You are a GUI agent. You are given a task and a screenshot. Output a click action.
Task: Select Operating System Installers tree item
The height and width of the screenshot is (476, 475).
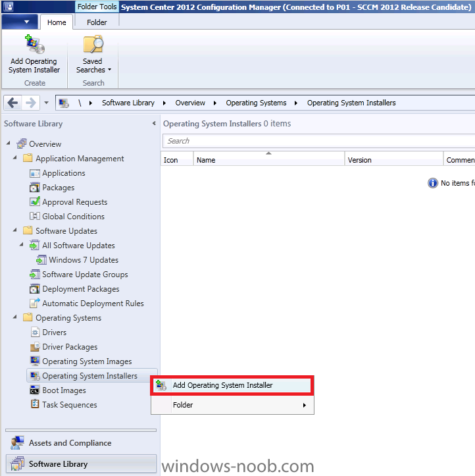click(92, 375)
